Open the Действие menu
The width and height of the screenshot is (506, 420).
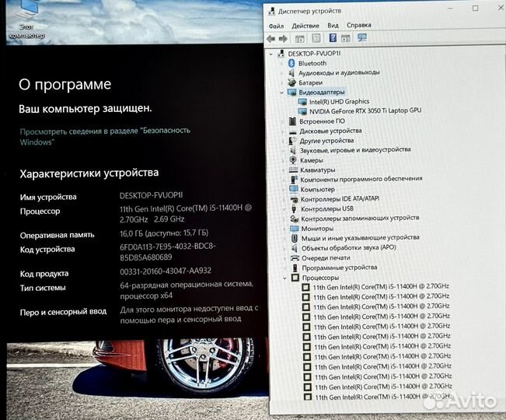305,26
